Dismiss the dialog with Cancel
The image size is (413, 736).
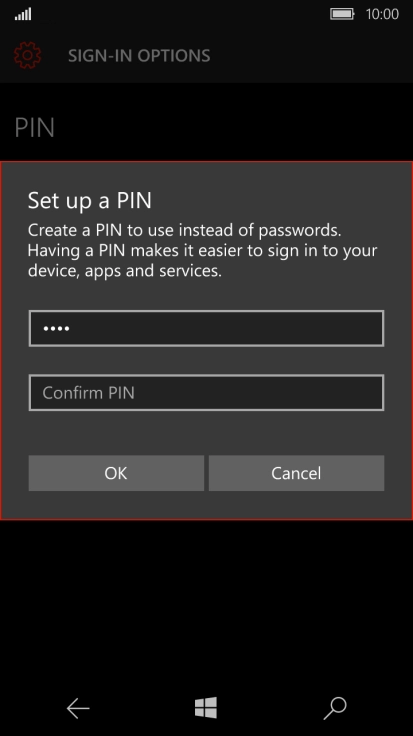click(297, 473)
